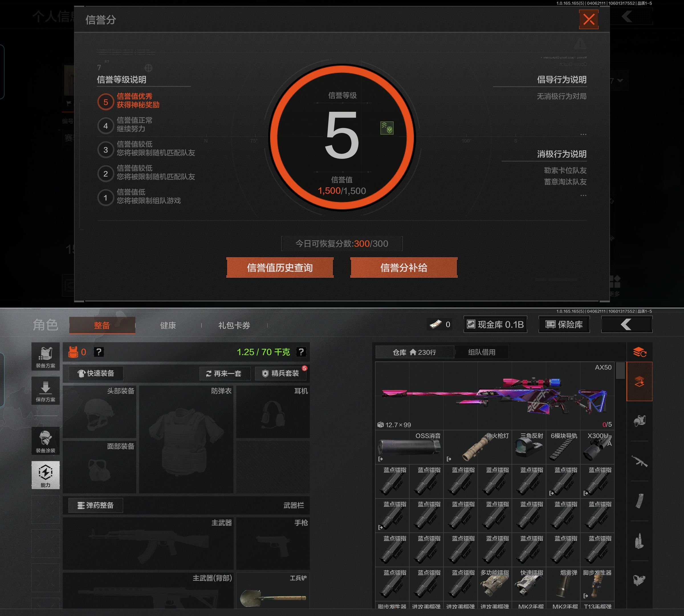Switch to the 组队借用 tab

(x=481, y=352)
